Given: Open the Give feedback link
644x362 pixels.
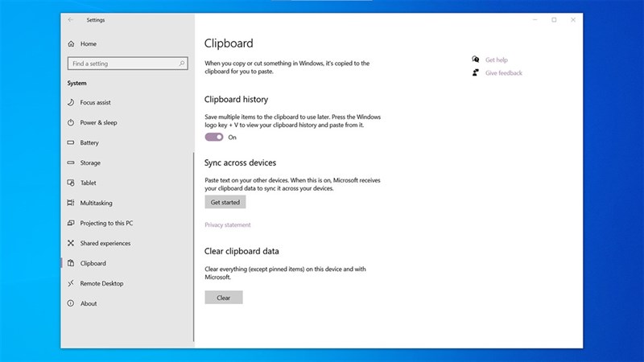Looking at the screenshot, I should click(504, 72).
